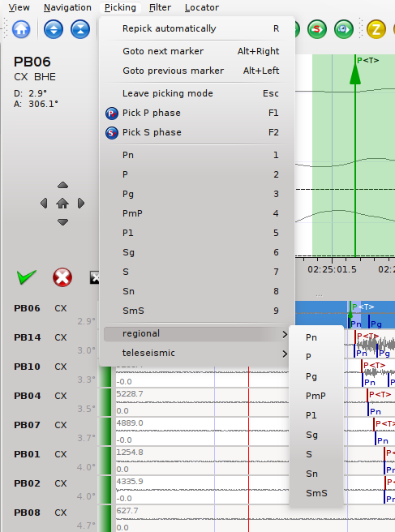395x532 pixels.
Task: Click the 02:25:01.5 time axis label
Action: (332, 270)
